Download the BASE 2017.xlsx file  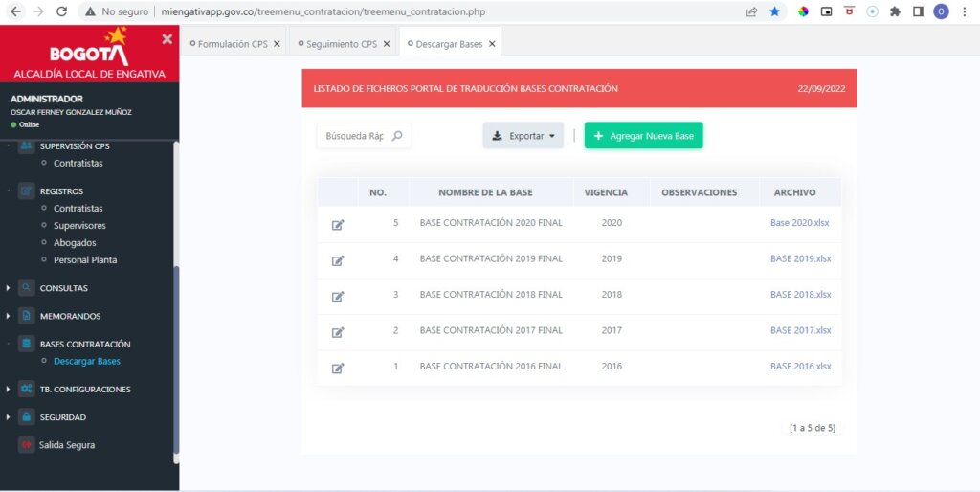(801, 330)
